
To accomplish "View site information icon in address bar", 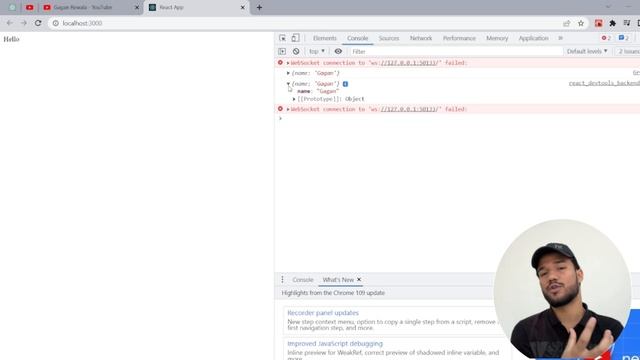I will pos(56,23).
